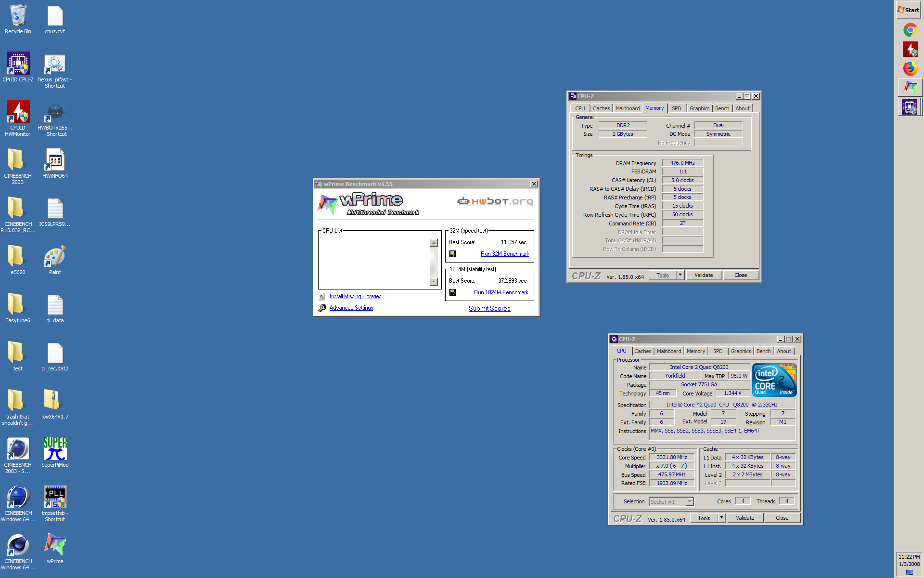Open SPD tab in Memory CPU-Z window
Viewport: 924px width, 578px height.
point(676,108)
